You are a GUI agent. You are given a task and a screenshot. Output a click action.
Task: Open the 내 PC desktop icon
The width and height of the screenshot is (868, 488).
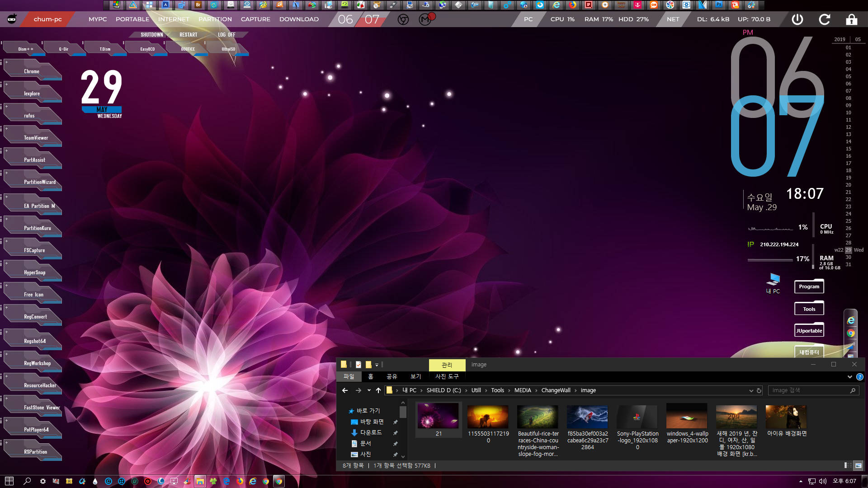pyautogui.click(x=773, y=283)
